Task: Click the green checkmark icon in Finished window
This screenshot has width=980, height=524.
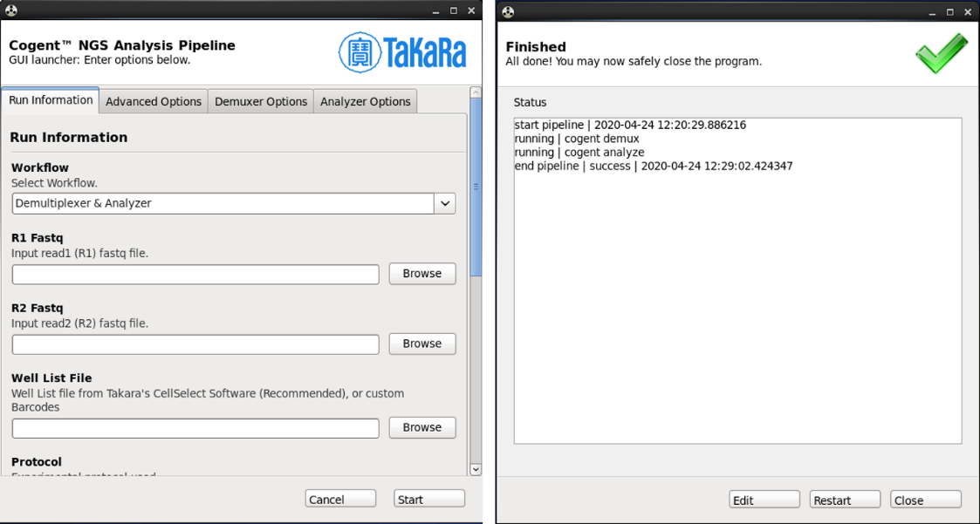Action: tap(942, 53)
